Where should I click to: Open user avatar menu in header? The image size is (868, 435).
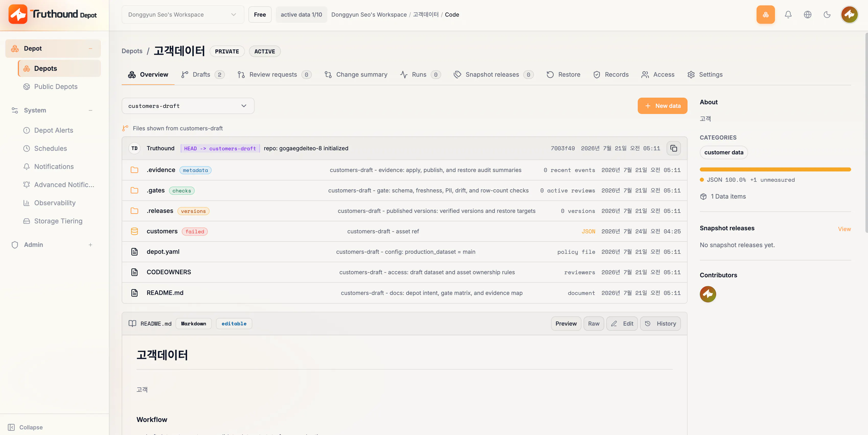(849, 15)
